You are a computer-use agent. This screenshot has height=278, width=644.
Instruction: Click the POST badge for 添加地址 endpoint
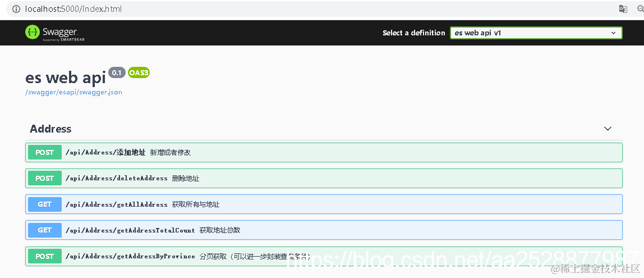pyautogui.click(x=45, y=153)
